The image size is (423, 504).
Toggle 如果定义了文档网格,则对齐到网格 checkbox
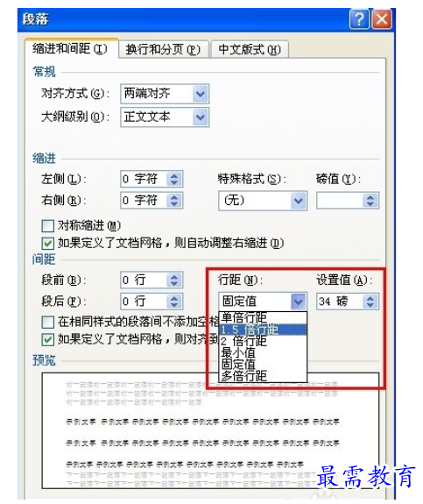click(x=48, y=339)
